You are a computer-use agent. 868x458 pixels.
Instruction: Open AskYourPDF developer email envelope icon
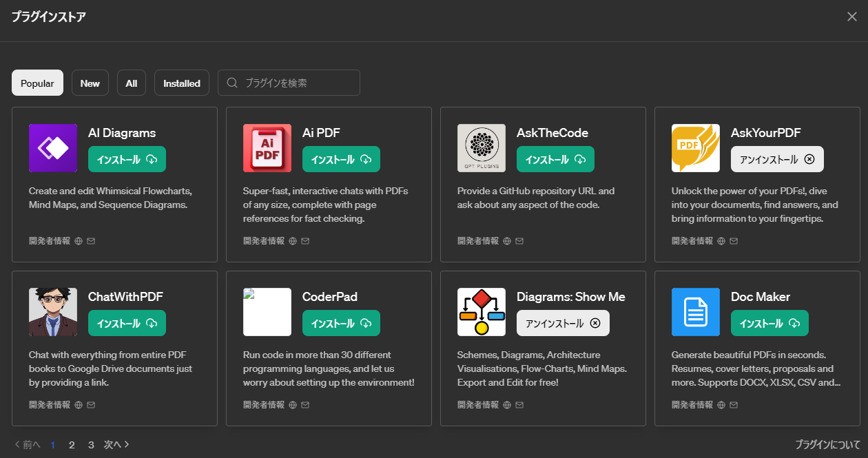click(734, 241)
